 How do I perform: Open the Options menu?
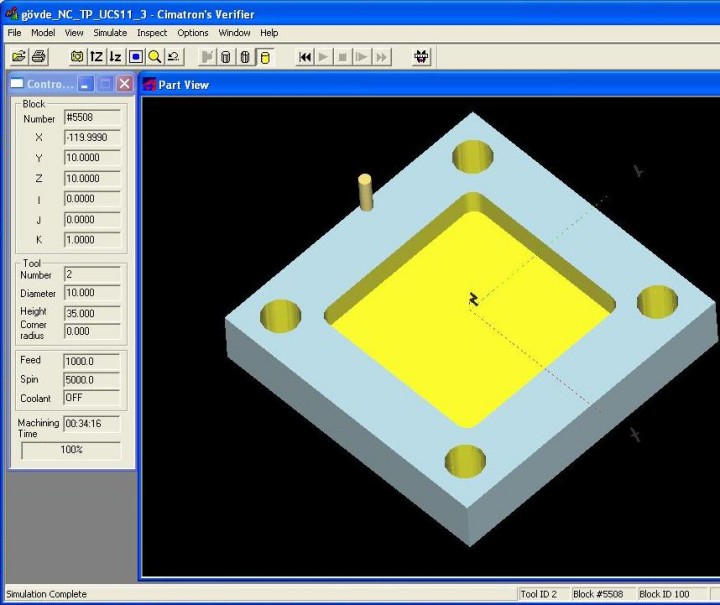click(x=193, y=33)
